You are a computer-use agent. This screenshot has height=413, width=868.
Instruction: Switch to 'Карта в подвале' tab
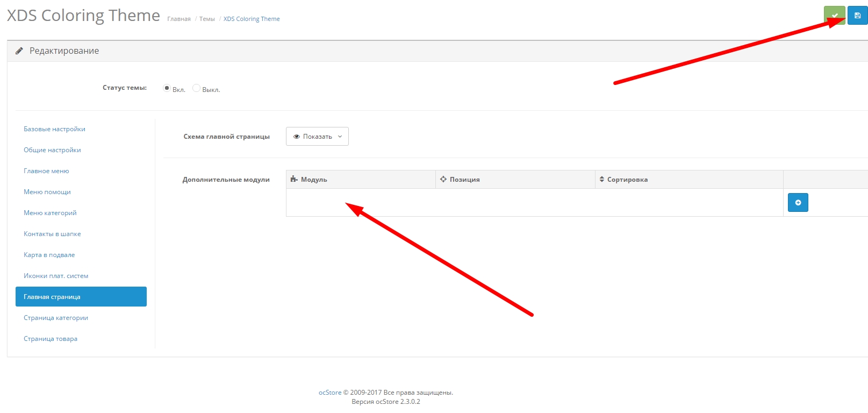[49, 255]
